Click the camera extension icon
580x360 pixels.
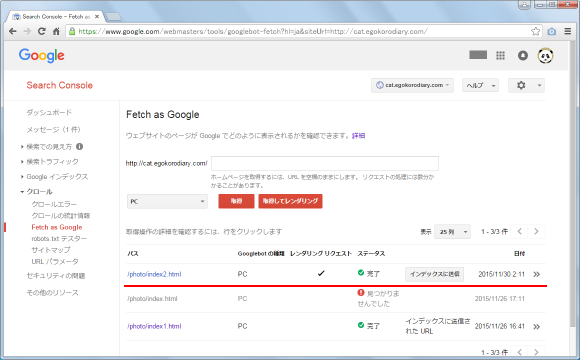point(552,31)
